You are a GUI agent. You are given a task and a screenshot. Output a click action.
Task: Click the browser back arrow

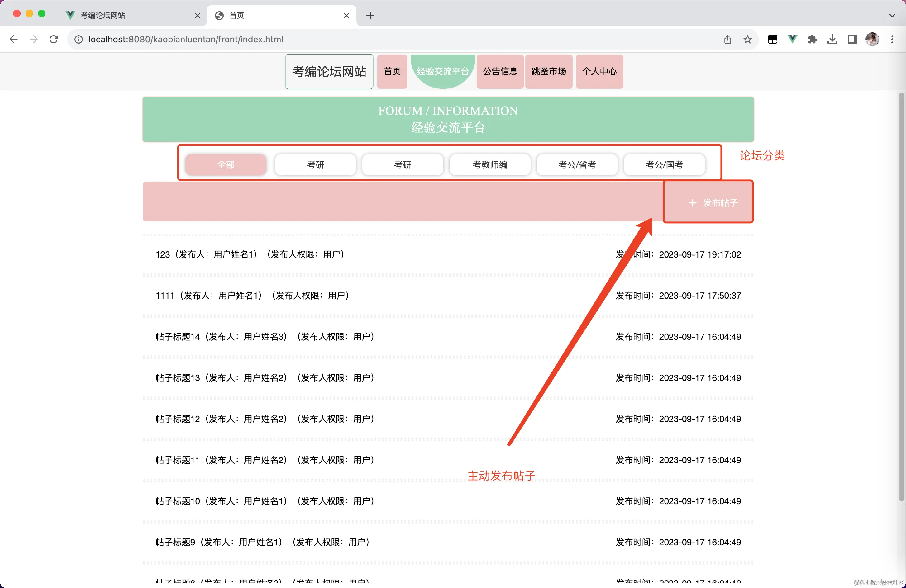point(14,39)
